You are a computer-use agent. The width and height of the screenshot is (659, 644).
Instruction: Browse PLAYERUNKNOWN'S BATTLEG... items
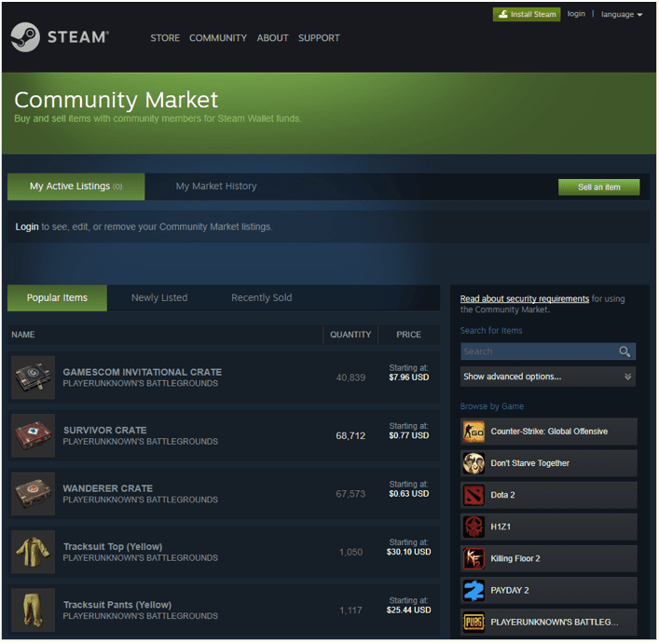[x=549, y=623]
